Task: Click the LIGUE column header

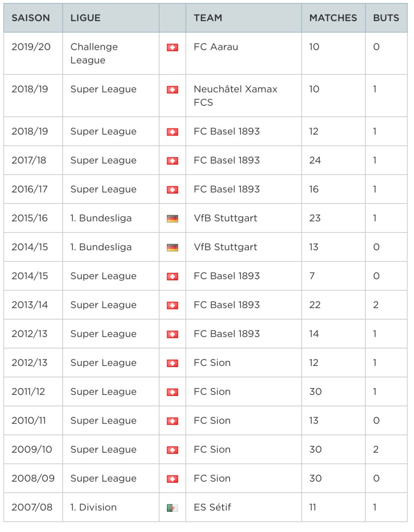Action: pos(86,18)
